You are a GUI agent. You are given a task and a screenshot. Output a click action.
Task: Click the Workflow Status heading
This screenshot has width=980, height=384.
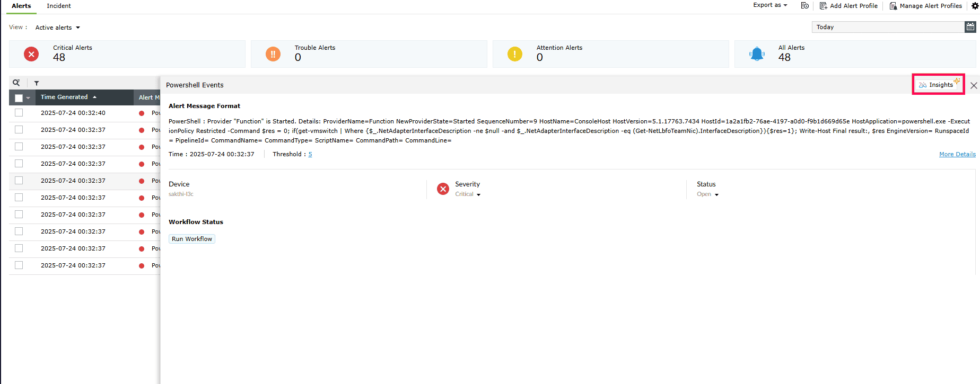(x=196, y=222)
